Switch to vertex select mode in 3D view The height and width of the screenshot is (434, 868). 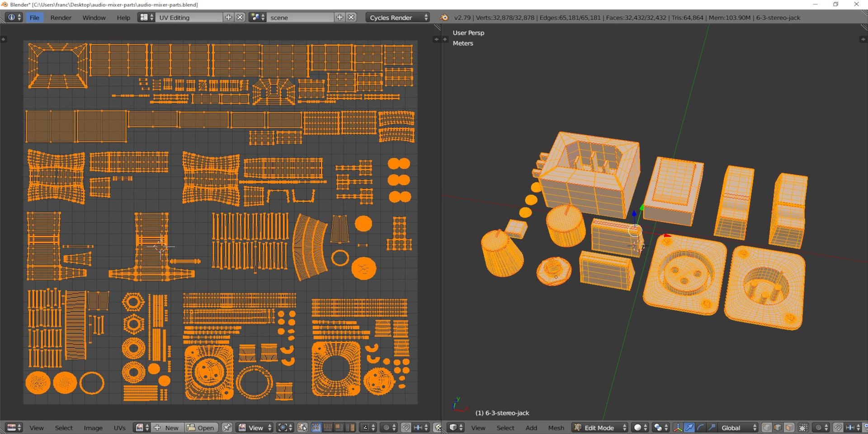coord(767,427)
